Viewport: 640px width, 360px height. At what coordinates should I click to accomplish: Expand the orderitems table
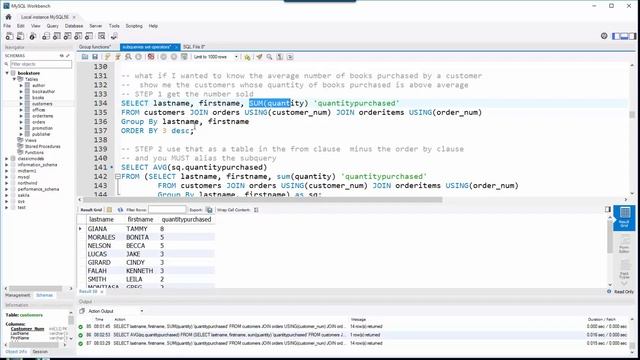[21, 116]
